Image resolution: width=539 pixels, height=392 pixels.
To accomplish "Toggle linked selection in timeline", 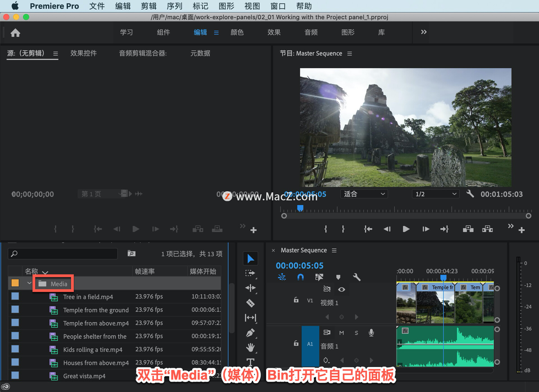I will tap(319, 277).
